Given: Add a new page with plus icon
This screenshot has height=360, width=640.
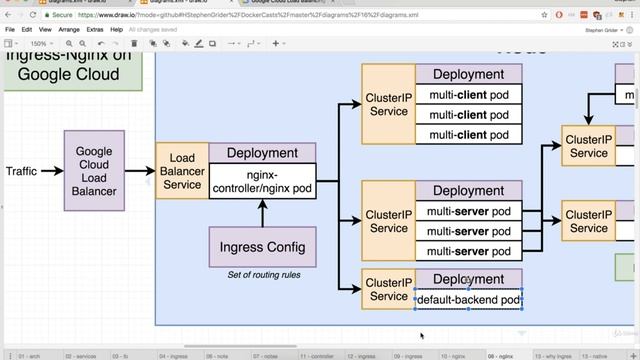Looking at the screenshot, I should (x=633, y=356).
